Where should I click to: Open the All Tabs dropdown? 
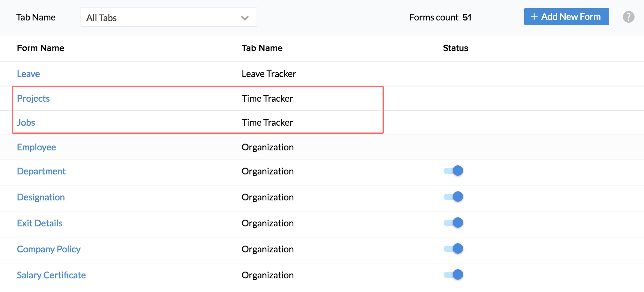tap(169, 18)
